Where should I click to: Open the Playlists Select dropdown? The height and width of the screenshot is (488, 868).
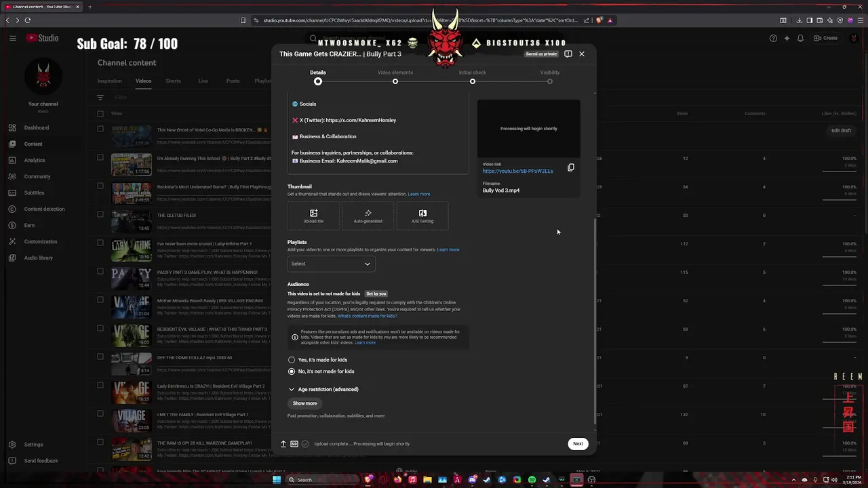click(x=331, y=264)
